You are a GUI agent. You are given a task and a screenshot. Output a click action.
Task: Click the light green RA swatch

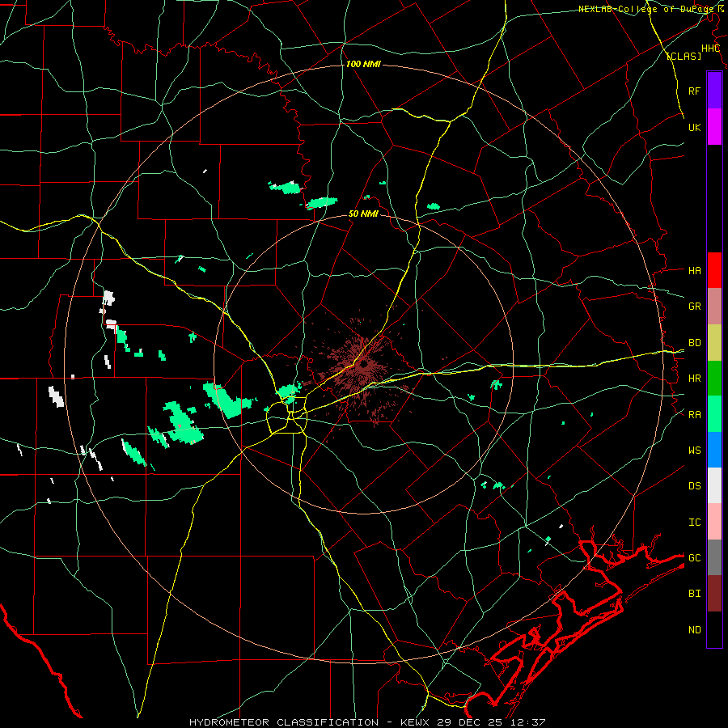(714, 414)
